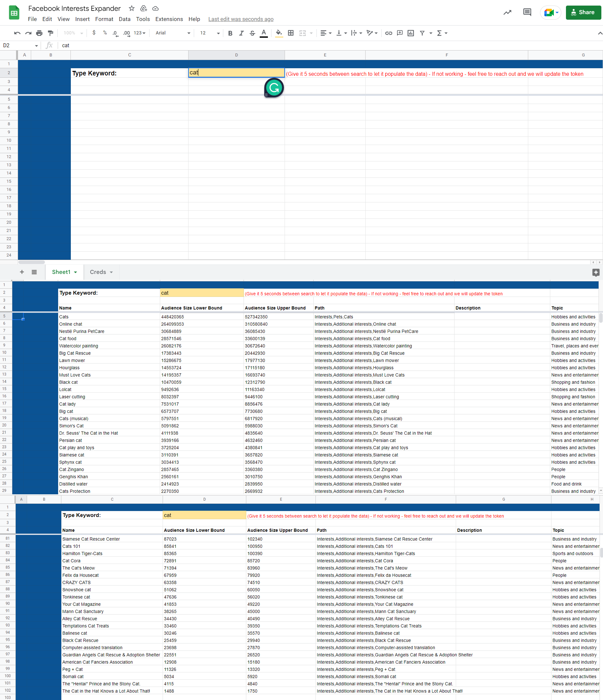
Task: Star the Facebook Interests Expander document
Action: pos(132,9)
